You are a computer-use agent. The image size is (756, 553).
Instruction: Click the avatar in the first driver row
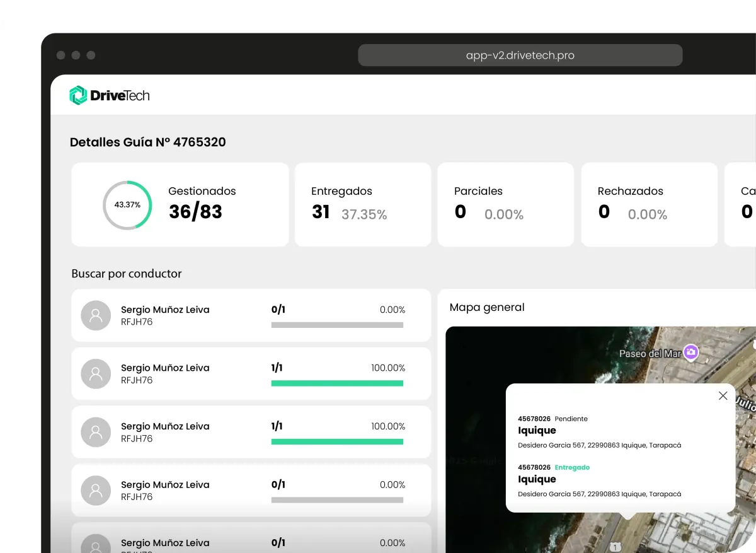pos(96,315)
